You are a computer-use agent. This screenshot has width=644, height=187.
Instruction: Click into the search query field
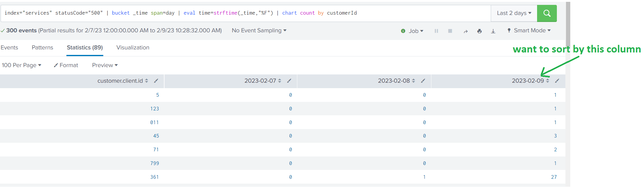coord(246,13)
